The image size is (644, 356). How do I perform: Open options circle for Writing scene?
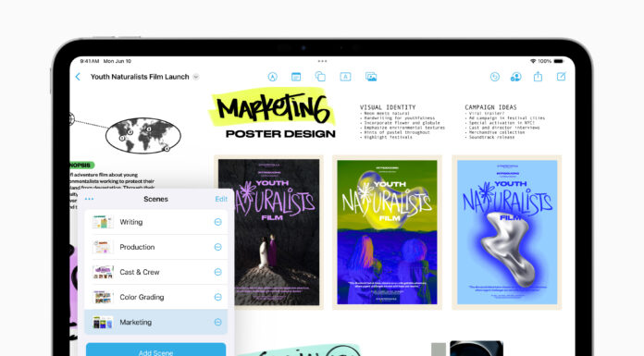tap(218, 222)
